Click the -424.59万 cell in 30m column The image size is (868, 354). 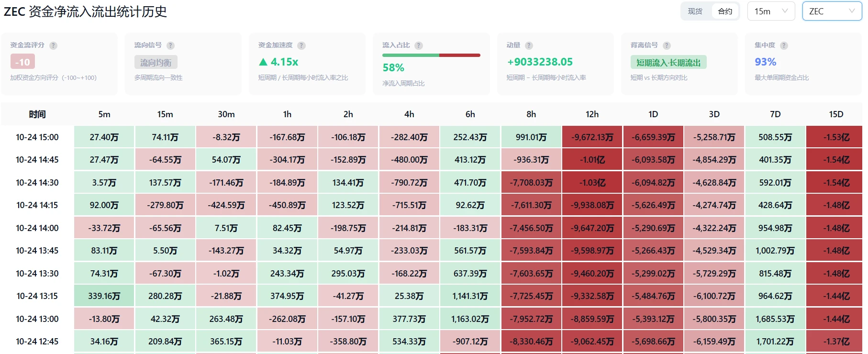point(226,205)
